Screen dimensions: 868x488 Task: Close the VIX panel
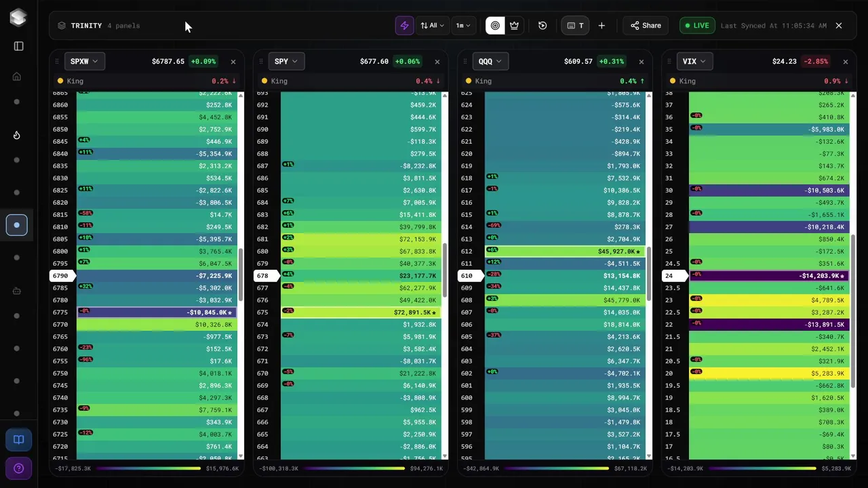(x=846, y=62)
